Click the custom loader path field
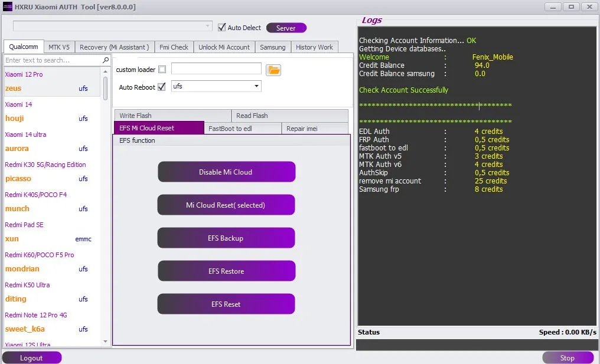 click(x=216, y=69)
